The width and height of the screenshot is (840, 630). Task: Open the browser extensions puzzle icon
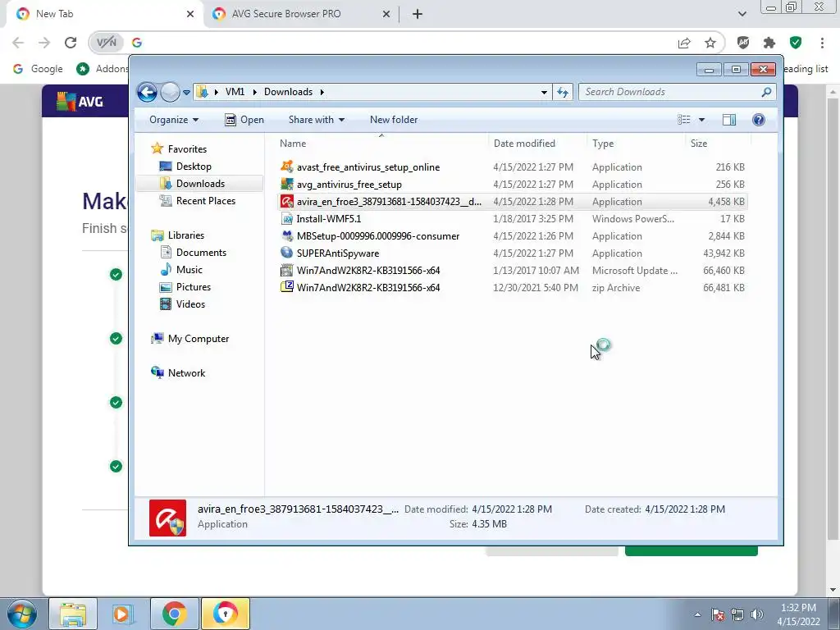click(x=769, y=43)
